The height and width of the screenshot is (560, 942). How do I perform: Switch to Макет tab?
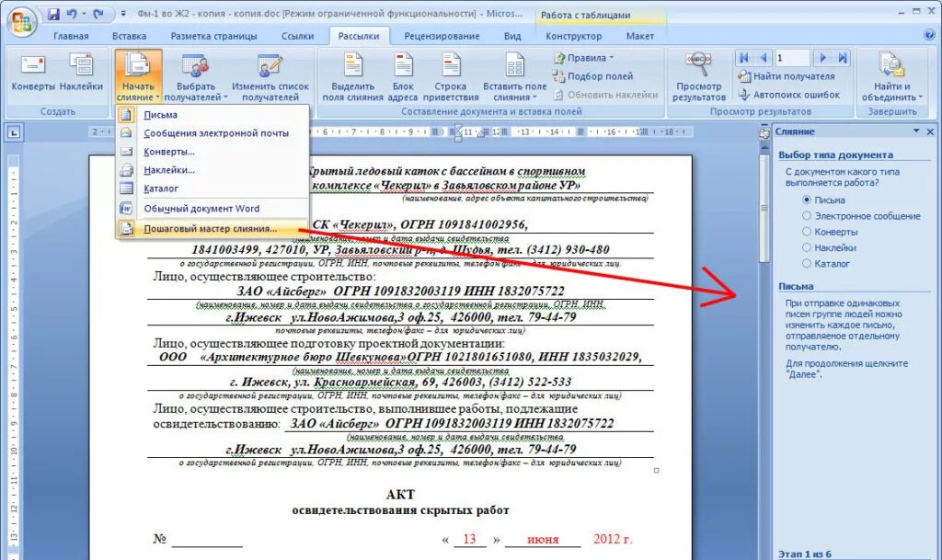pyautogui.click(x=640, y=36)
